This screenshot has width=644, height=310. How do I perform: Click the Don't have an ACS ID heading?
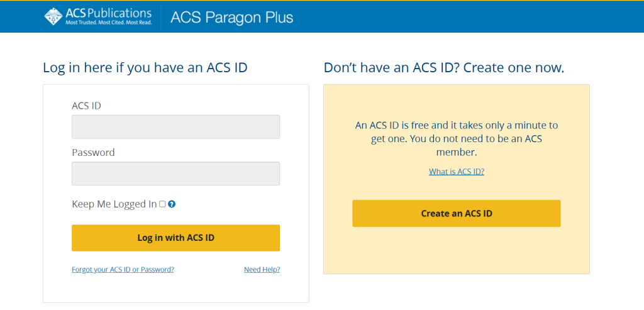(x=444, y=68)
